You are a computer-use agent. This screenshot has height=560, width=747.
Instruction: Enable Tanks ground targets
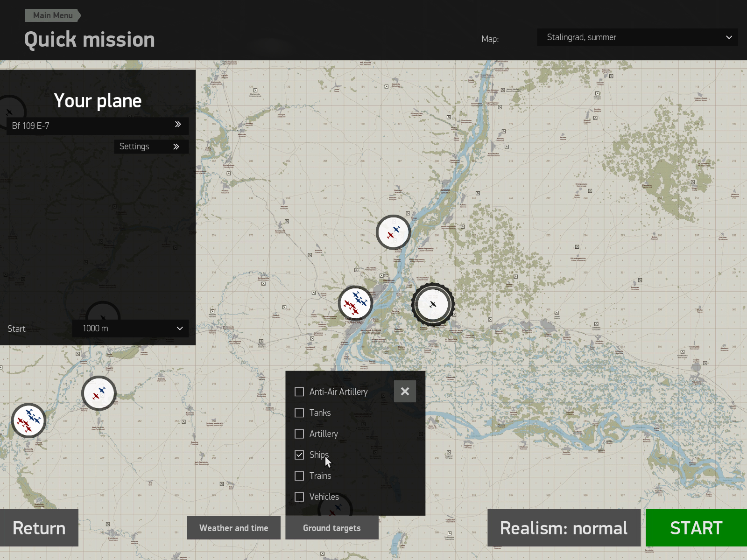click(299, 413)
